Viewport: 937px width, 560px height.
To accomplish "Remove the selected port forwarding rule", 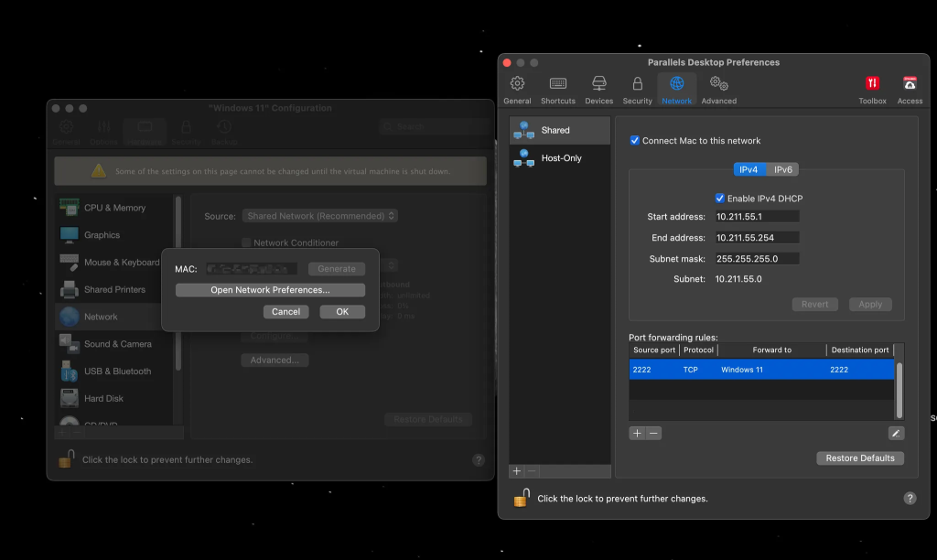I will coord(653,434).
